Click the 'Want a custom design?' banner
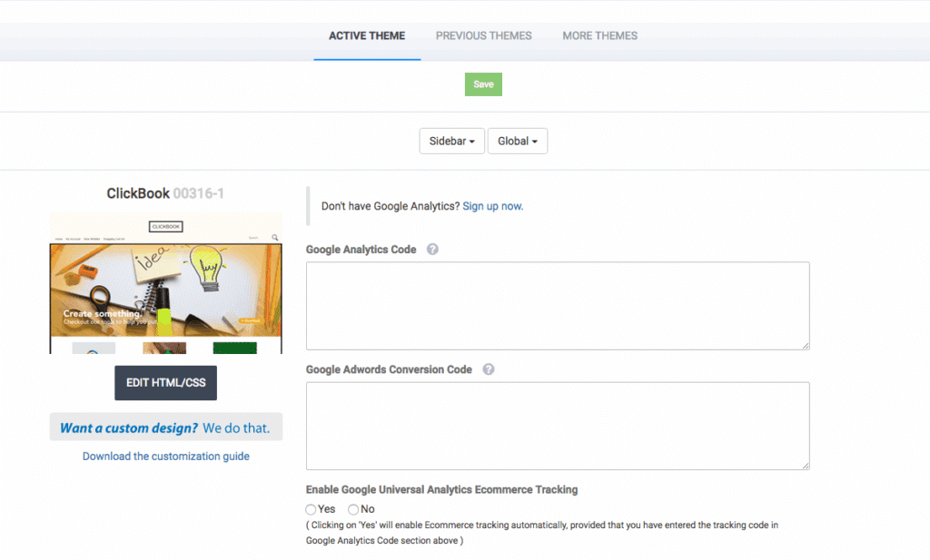 tap(166, 427)
